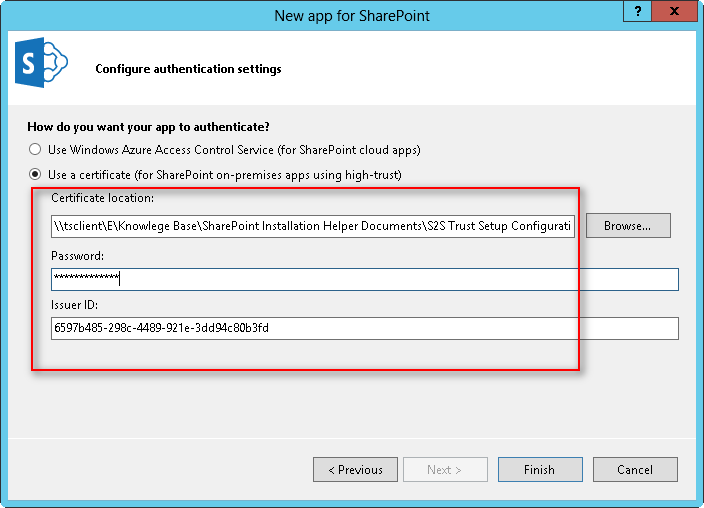This screenshot has height=508, width=704.
Task: Cancel the authentication setup dialog
Action: click(635, 469)
